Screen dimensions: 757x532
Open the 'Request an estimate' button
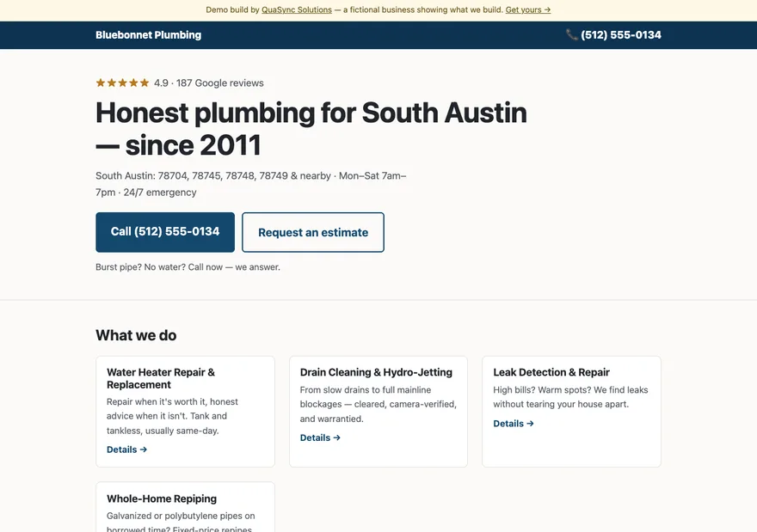pyautogui.click(x=313, y=232)
